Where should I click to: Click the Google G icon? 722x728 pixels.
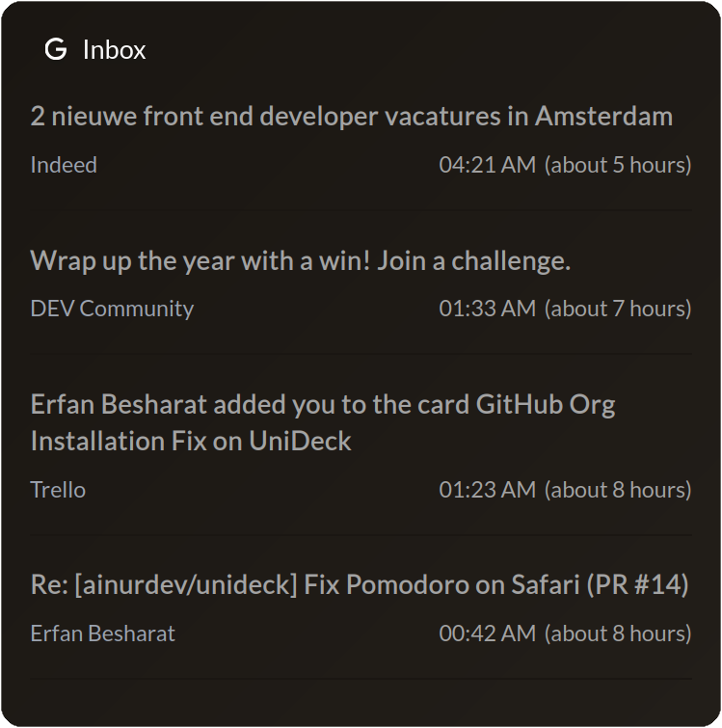pyautogui.click(x=56, y=49)
